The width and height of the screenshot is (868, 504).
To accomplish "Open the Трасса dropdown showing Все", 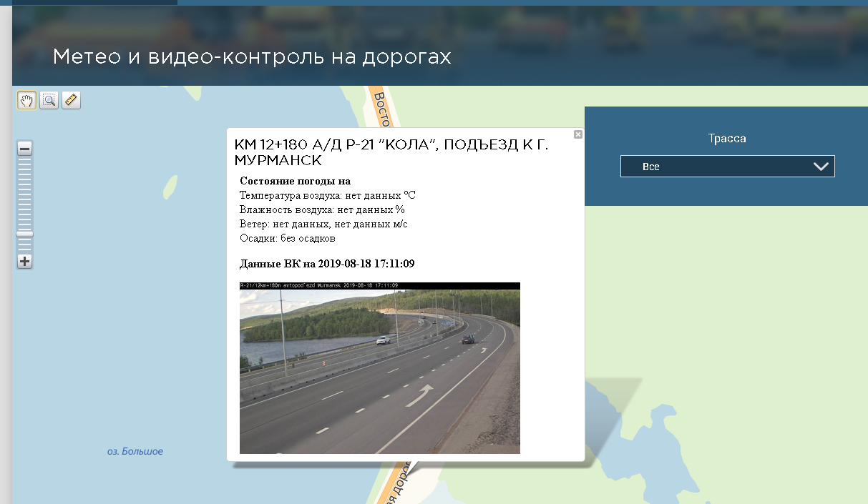I will (x=727, y=166).
